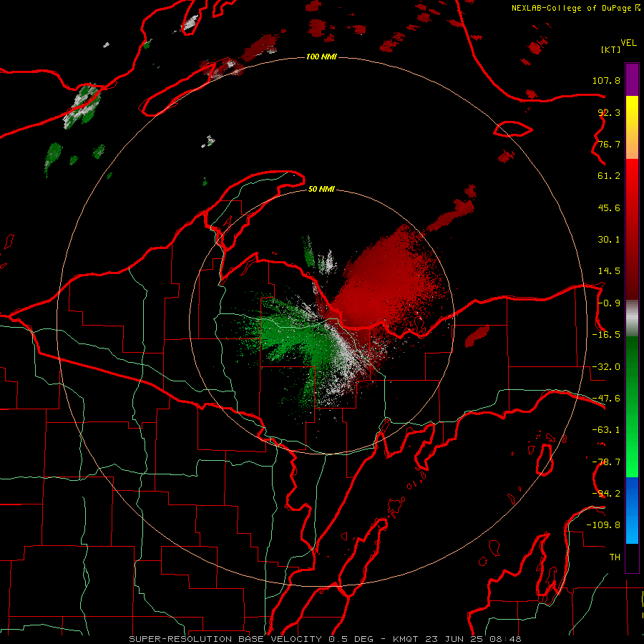Click the -0.9 scale value
The height and width of the screenshot is (644, 644).
609,303
